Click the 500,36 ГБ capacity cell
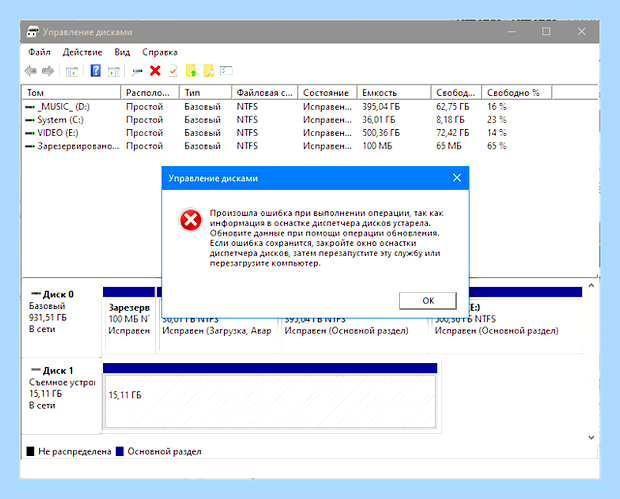 pos(381,133)
